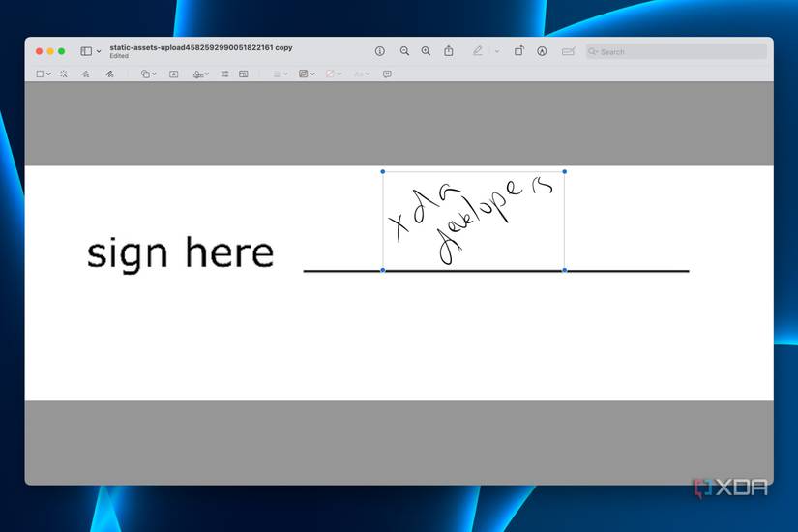Zoom out with the minus magnifier
Screen dimensions: 798x532
[x=404, y=51]
